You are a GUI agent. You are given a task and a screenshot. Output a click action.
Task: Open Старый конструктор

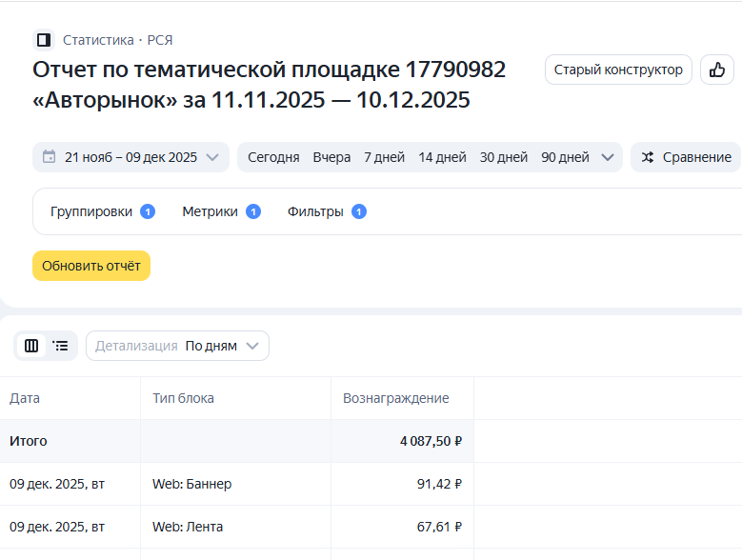[x=618, y=70]
